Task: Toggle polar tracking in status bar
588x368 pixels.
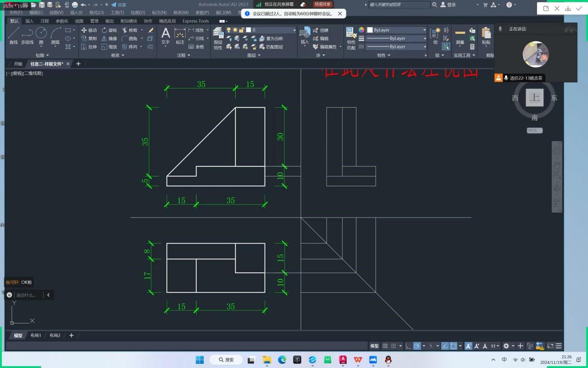Action: [x=417, y=346]
